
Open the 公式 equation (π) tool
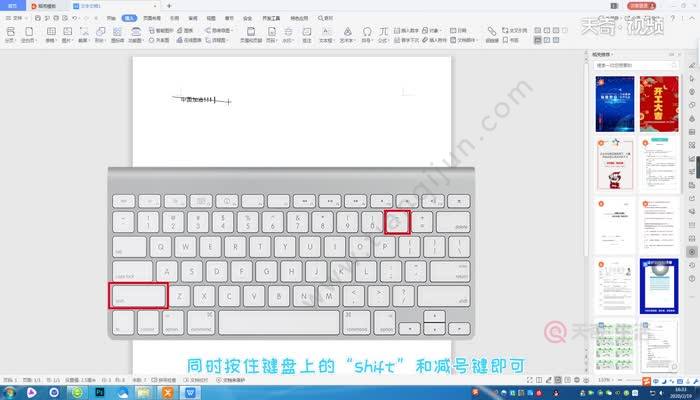(x=383, y=34)
